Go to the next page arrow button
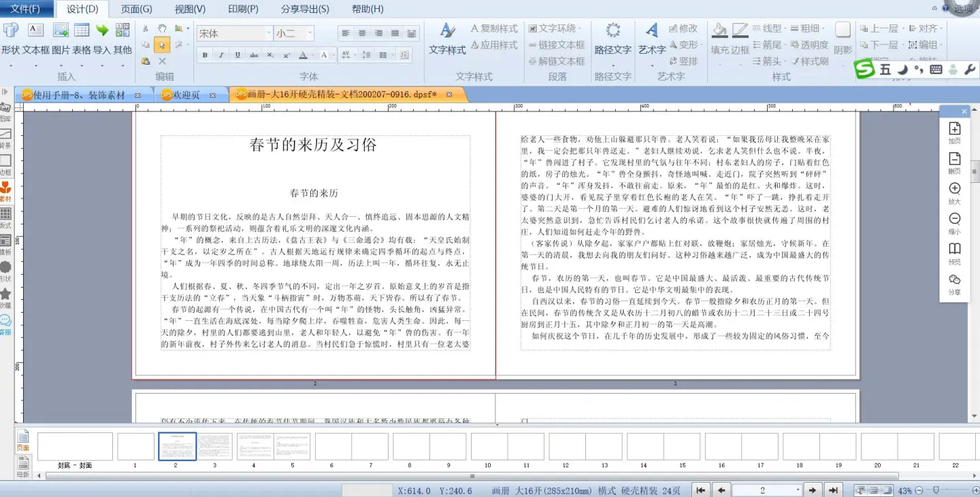This screenshot has height=497, width=980. [x=812, y=490]
